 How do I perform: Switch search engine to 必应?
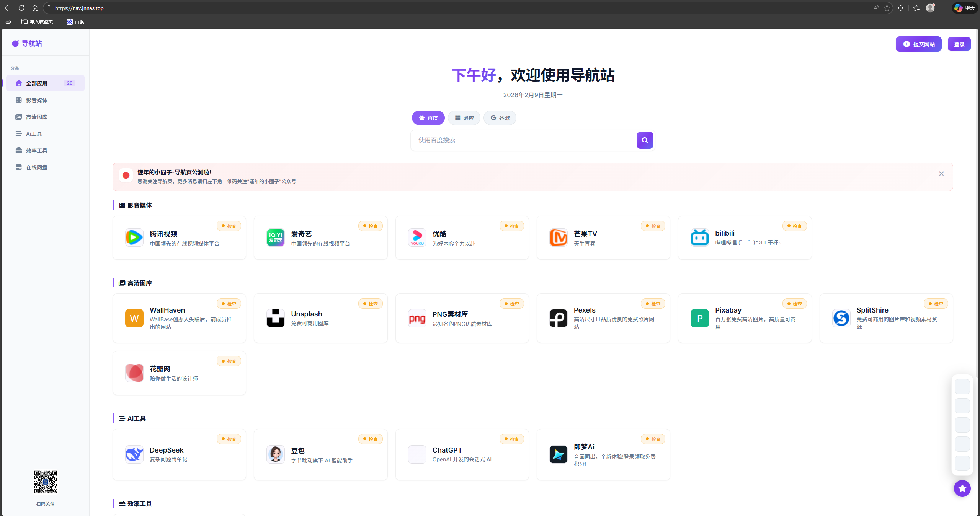tap(464, 118)
